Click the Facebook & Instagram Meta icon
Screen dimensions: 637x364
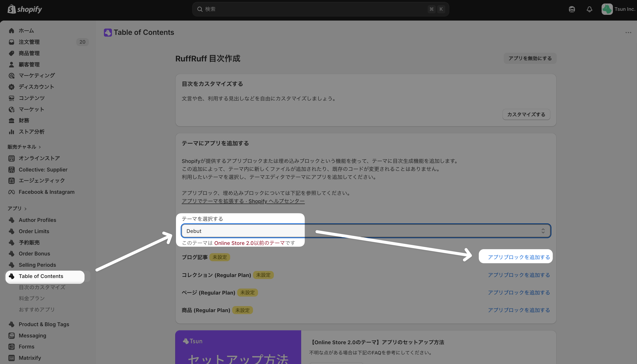point(12,192)
